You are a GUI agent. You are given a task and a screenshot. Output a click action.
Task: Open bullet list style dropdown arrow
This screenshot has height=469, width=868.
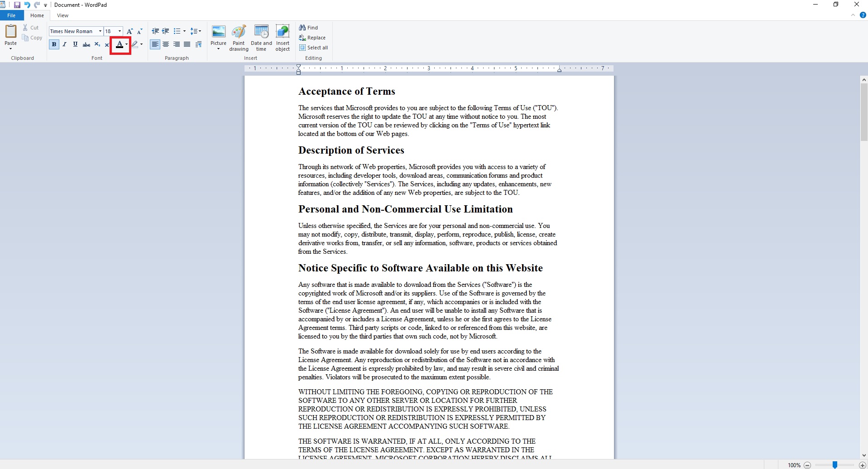184,31
